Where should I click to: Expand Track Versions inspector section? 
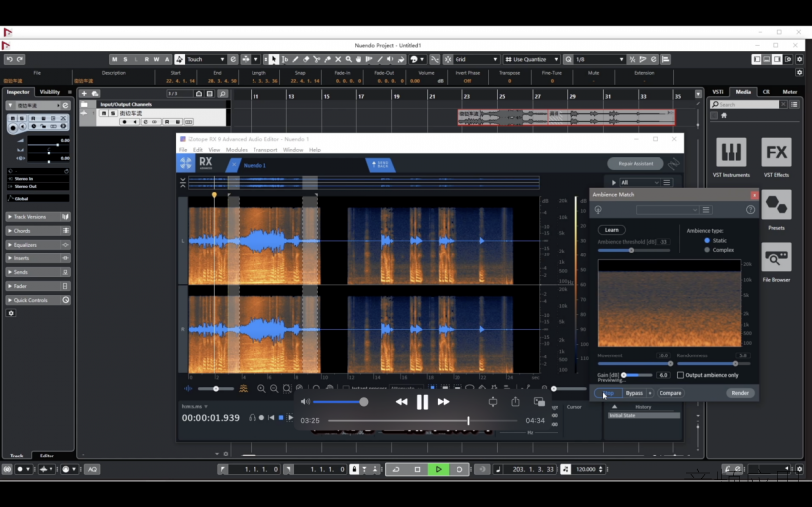tap(39, 217)
